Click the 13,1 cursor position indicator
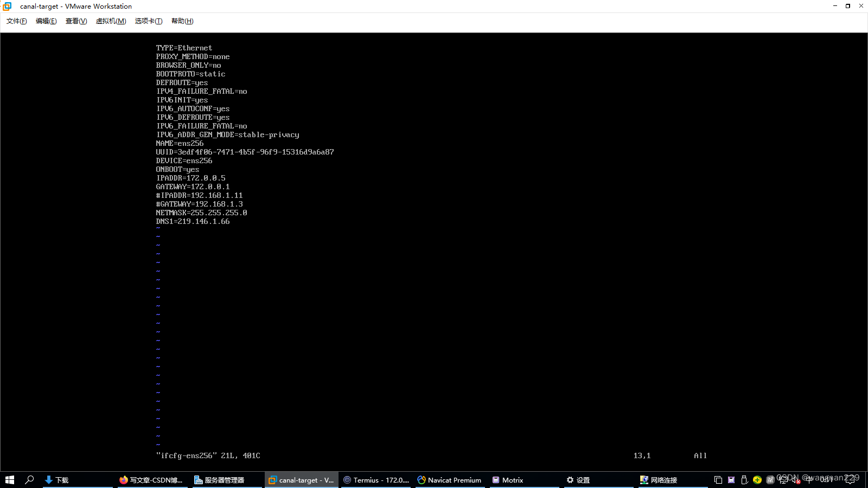This screenshot has height=488, width=868. [x=642, y=455]
